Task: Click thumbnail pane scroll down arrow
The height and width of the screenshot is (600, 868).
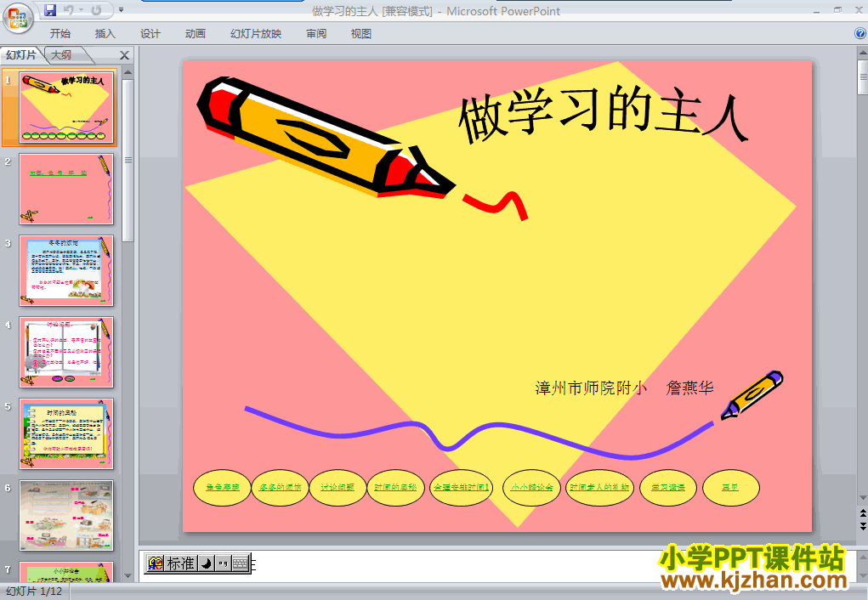Action: tap(128, 576)
